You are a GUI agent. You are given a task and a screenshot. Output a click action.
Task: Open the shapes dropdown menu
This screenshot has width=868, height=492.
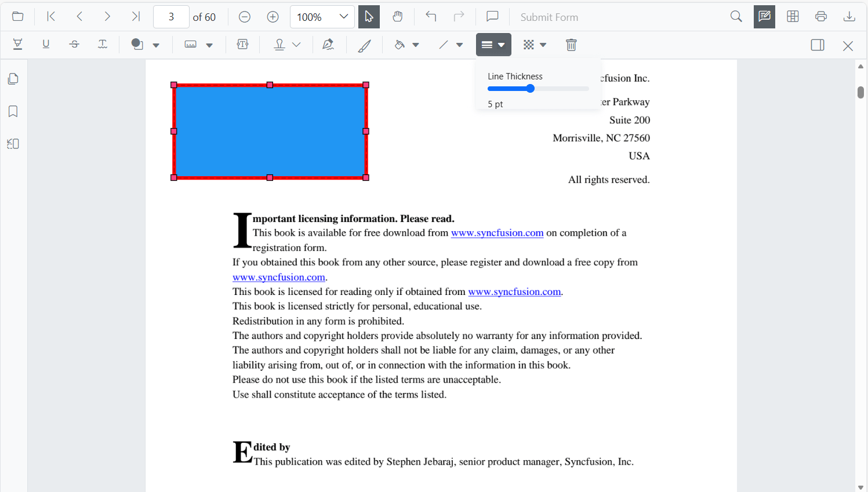click(x=155, y=44)
